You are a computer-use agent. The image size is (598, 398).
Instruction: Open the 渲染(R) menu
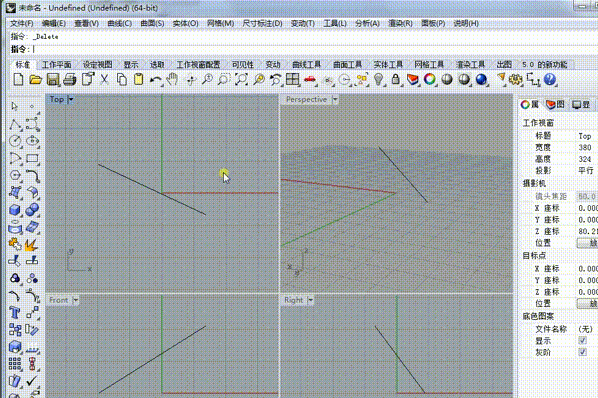[400, 23]
